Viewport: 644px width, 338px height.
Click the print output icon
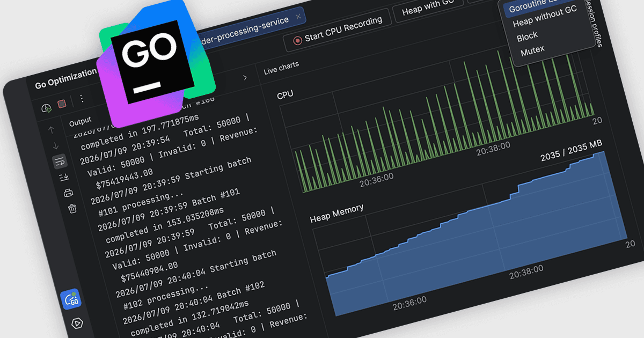coord(68,193)
